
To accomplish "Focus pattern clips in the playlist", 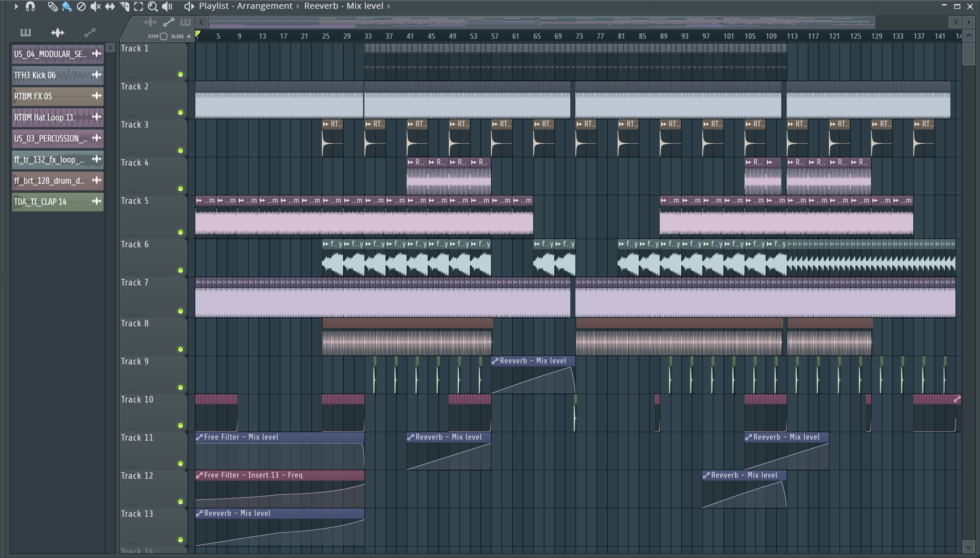I will pos(185,22).
